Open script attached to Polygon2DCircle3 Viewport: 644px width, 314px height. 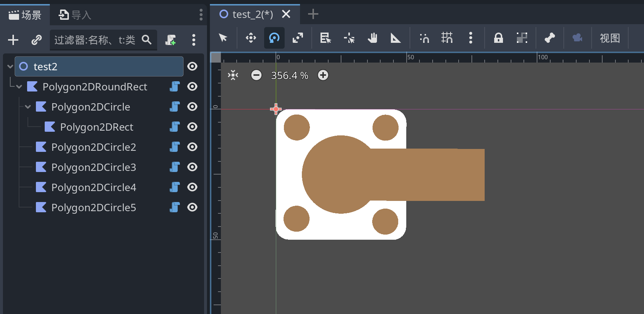point(175,167)
